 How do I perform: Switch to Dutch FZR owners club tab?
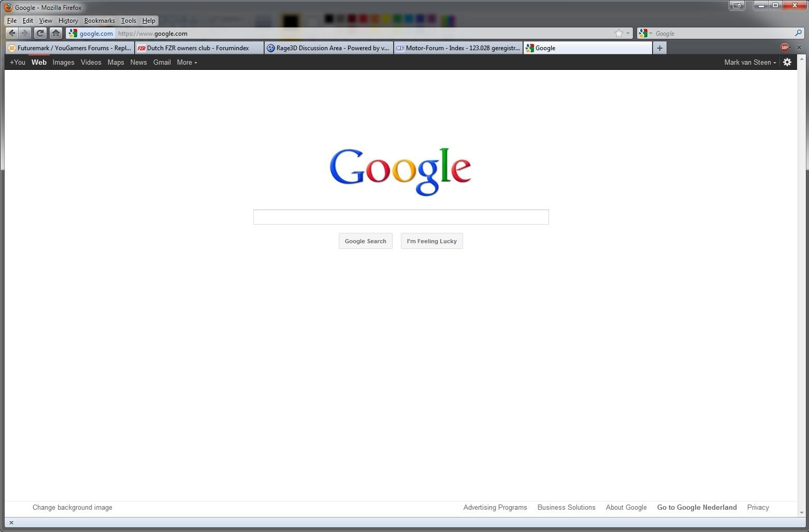pyautogui.click(x=199, y=48)
